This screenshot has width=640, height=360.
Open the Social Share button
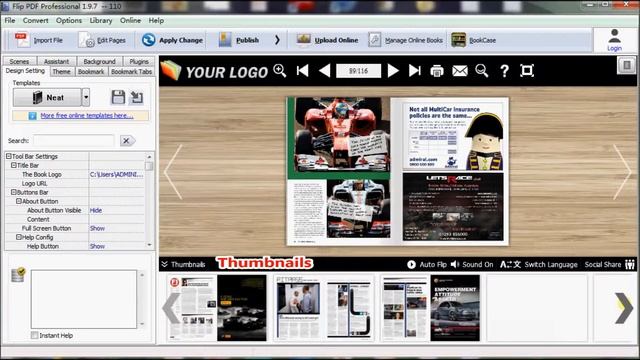(x=609, y=264)
